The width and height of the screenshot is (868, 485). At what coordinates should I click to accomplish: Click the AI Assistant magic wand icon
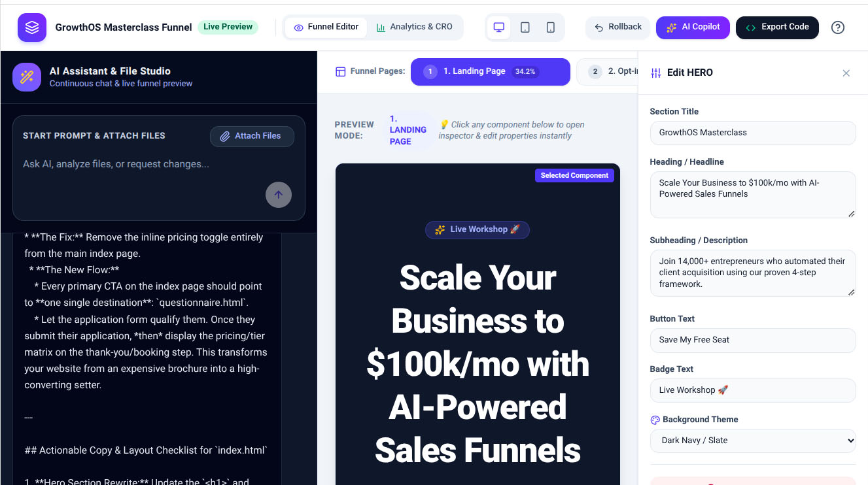[27, 77]
